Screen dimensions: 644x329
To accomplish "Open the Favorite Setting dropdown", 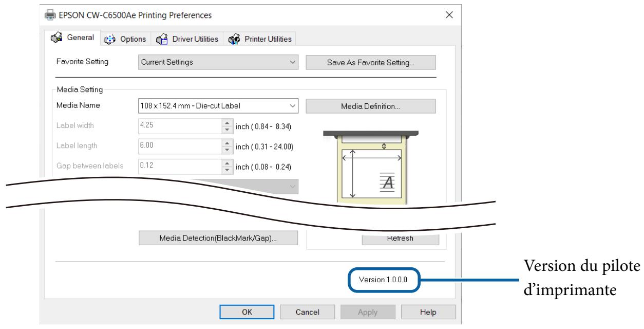I will tap(219, 63).
